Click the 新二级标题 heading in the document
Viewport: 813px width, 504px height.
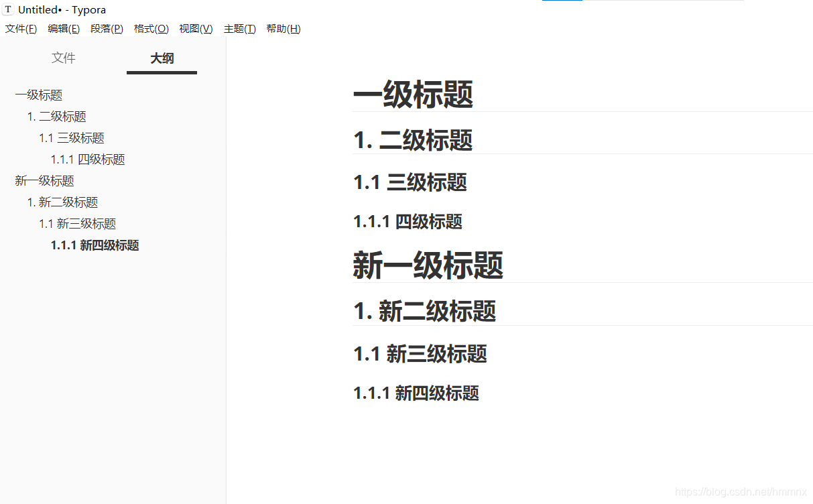tap(424, 311)
